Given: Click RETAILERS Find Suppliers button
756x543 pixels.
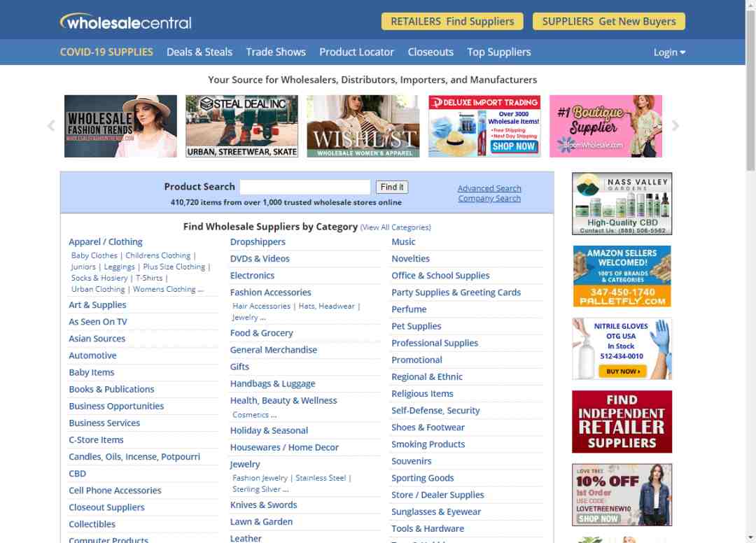Looking at the screenshot, I should point(452,21).
